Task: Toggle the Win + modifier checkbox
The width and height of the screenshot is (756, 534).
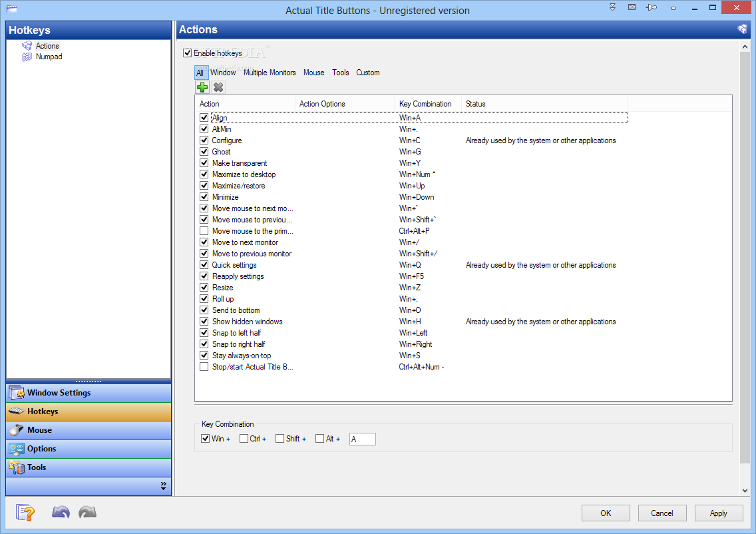Action: (x=205, y=439)
